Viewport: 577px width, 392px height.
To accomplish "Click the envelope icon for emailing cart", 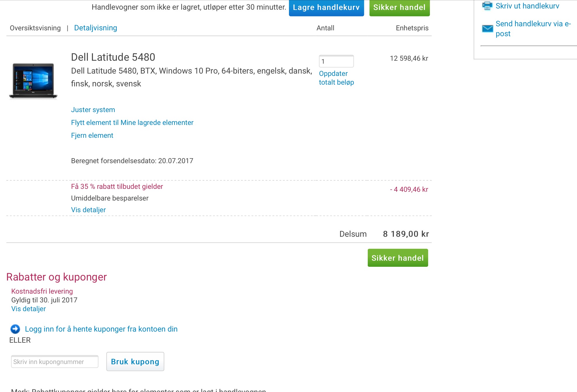I will click(x=487, y=28).
